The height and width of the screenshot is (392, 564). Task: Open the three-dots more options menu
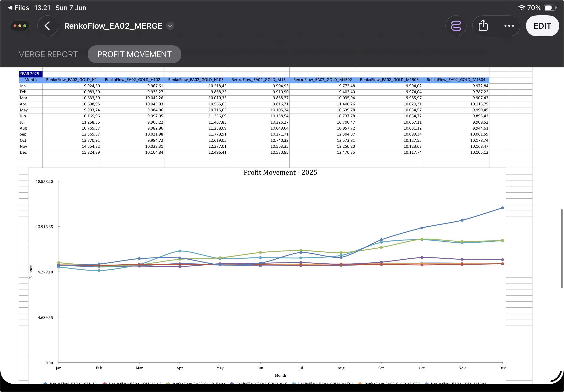tap(509, 26)
